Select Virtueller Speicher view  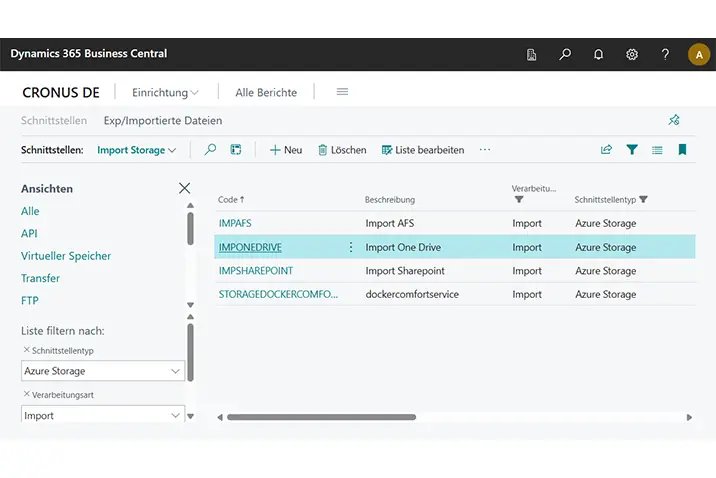pyautogui.click(x=66, y=256)
